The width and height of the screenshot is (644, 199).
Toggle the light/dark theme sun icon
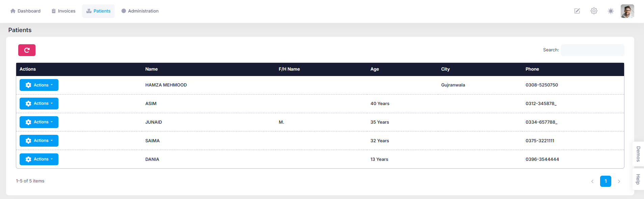611,11
